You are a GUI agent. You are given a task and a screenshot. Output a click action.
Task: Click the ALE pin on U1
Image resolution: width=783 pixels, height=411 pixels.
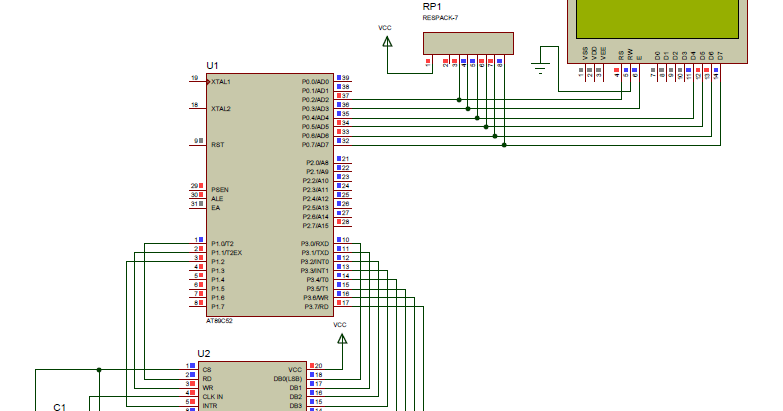coord(217,199)
